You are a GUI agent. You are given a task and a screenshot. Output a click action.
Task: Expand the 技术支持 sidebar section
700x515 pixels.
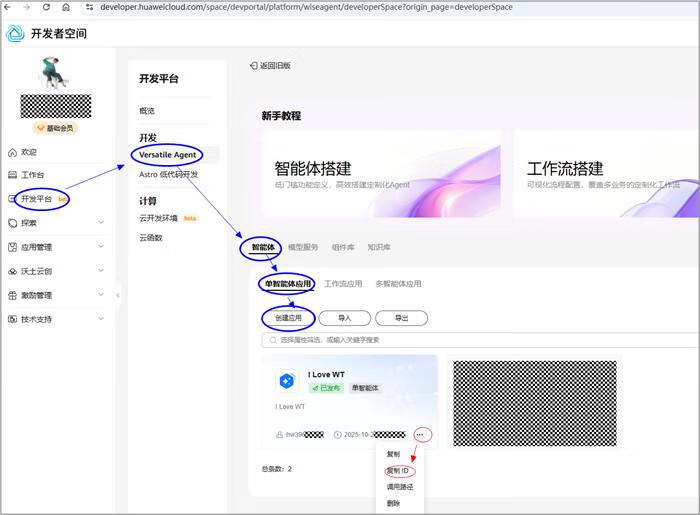(x=101, y=319)
